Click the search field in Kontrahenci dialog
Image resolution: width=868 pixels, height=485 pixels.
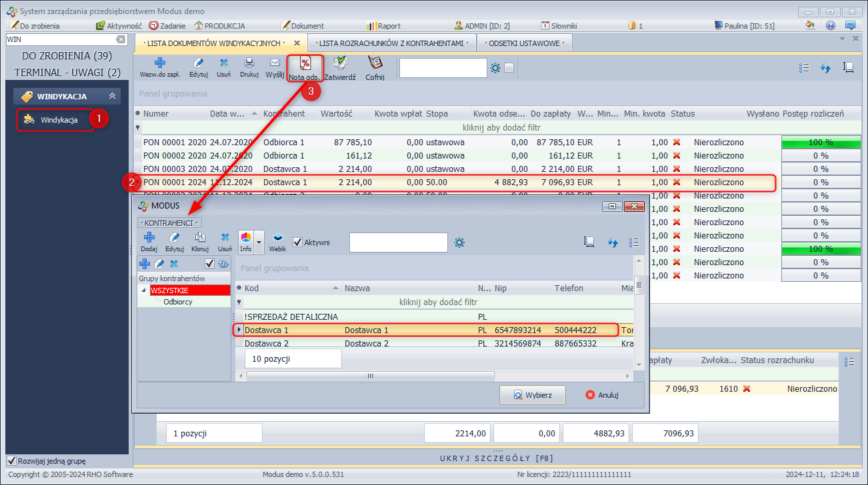398,242
